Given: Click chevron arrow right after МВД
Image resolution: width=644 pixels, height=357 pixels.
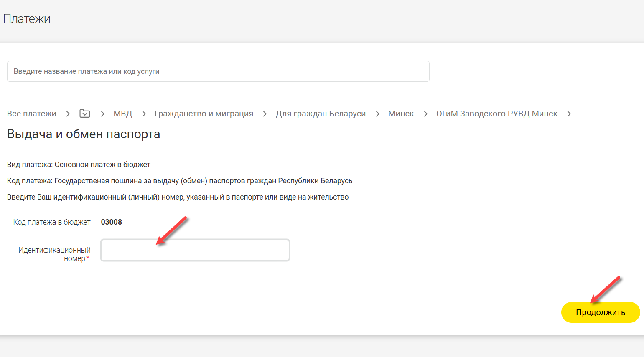Looking at the screenshot, I should 144,114.
